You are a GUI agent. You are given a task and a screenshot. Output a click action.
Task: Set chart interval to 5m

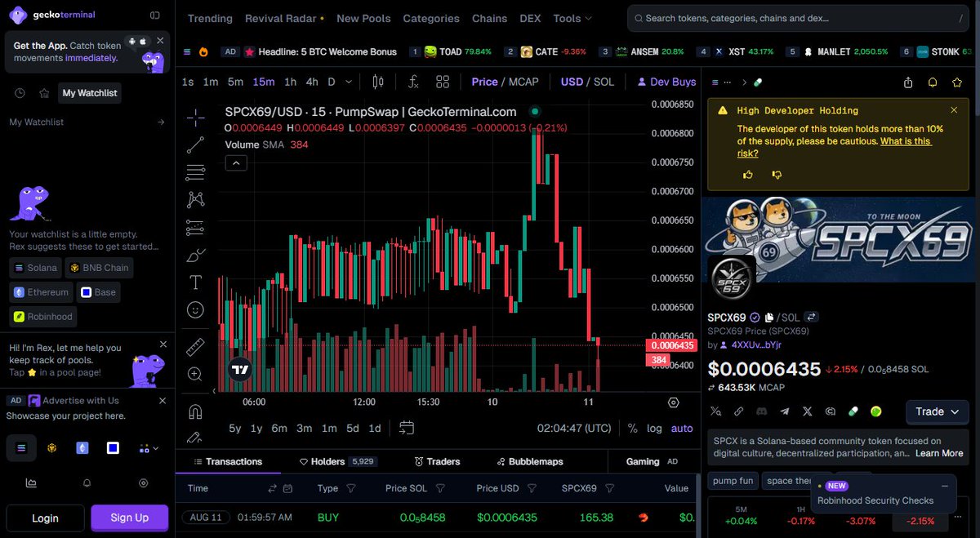(x=235, y=82)
